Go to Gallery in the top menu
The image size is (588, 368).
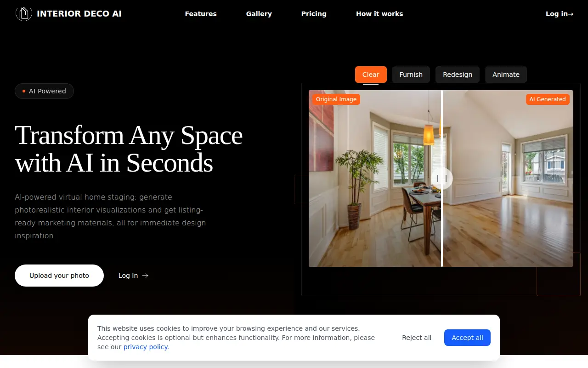coord(259,14)
